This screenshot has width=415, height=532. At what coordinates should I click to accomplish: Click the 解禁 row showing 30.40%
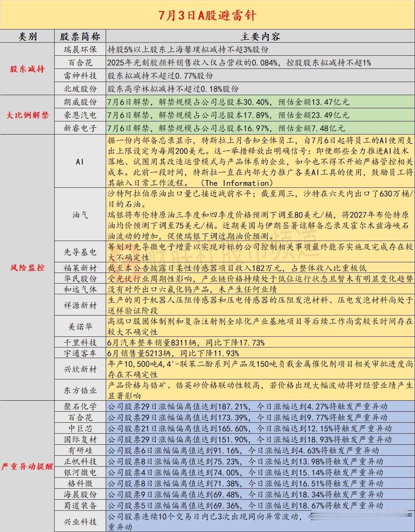pyautogui.click(x=260, y=102)
